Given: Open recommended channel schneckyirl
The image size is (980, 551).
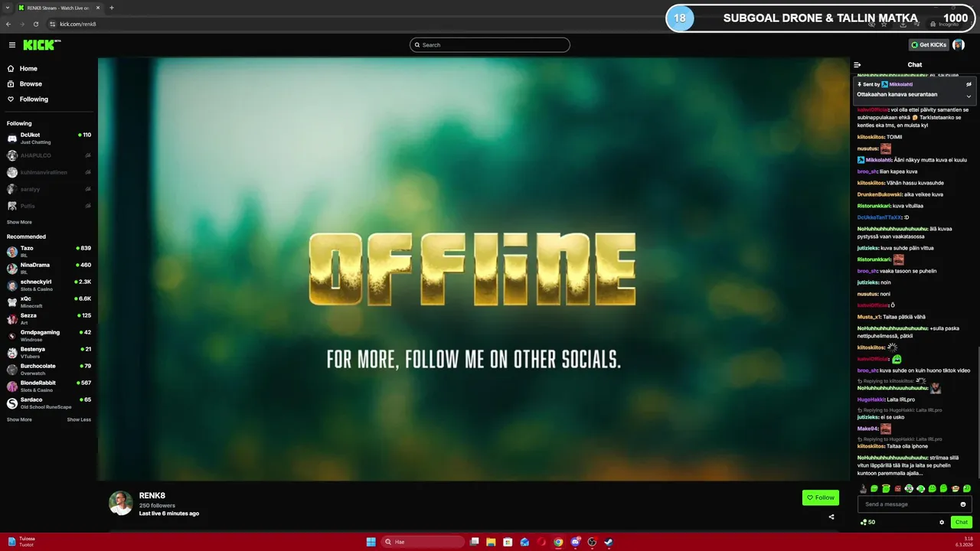Looking at the screenshot, I should click(x=49, y=285).
